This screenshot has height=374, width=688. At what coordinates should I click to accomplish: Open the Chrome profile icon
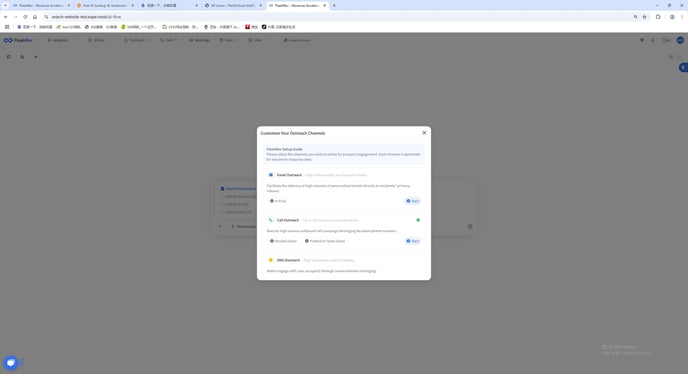click(672, 17)
